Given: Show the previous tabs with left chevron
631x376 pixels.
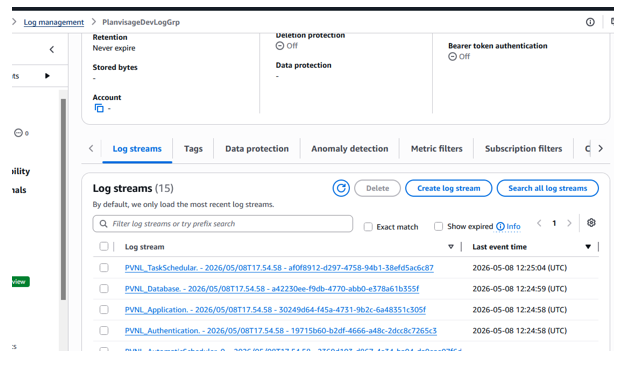Looking at the screenshot, I should point(91,149).
